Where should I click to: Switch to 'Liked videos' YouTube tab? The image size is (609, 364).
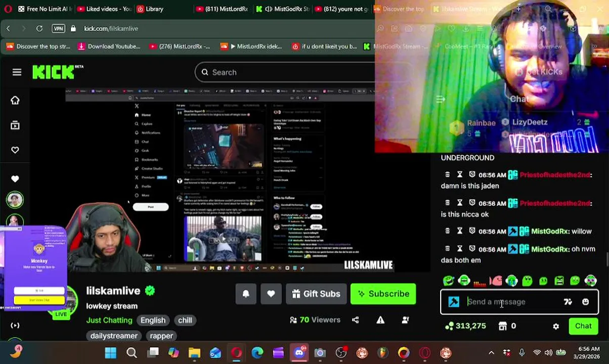[x=104, y=9]
